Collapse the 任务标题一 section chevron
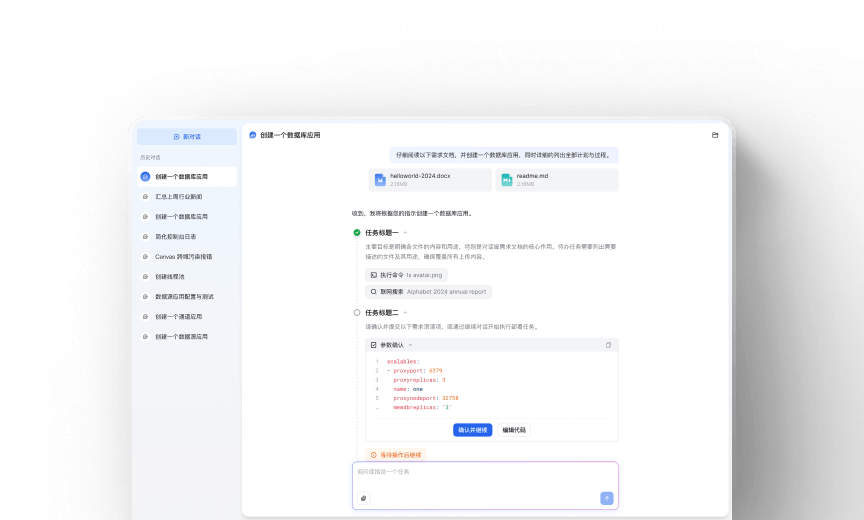Viewport: 864px width, 520px height. (407, 232)
